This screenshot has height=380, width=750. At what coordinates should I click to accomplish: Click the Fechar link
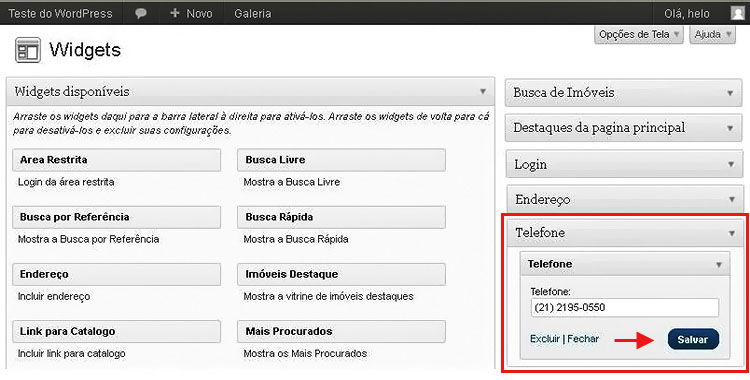[x=583, y=338]
